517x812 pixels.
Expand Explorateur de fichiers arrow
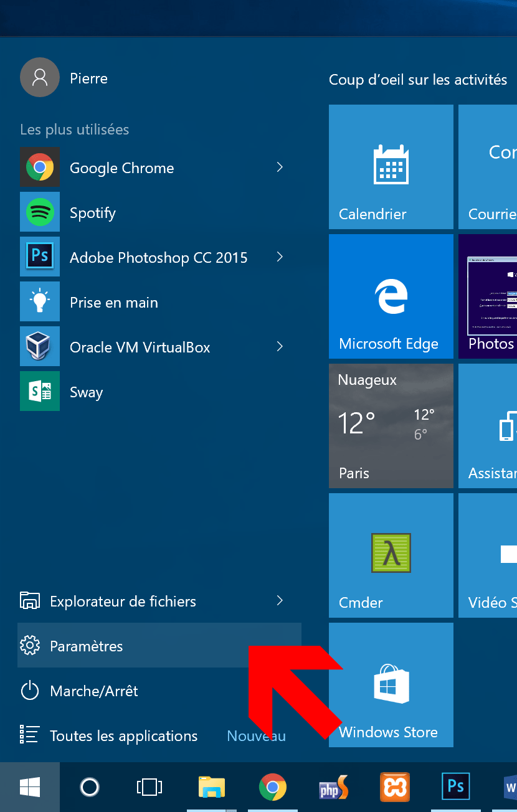280,600
